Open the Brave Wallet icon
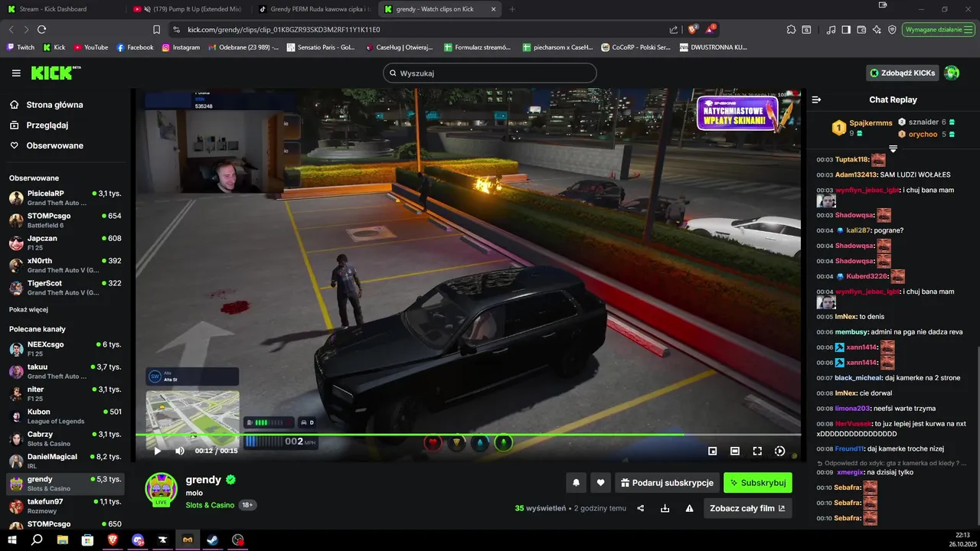980x551 pixels. pyautogui.click(x=862, y=29)
